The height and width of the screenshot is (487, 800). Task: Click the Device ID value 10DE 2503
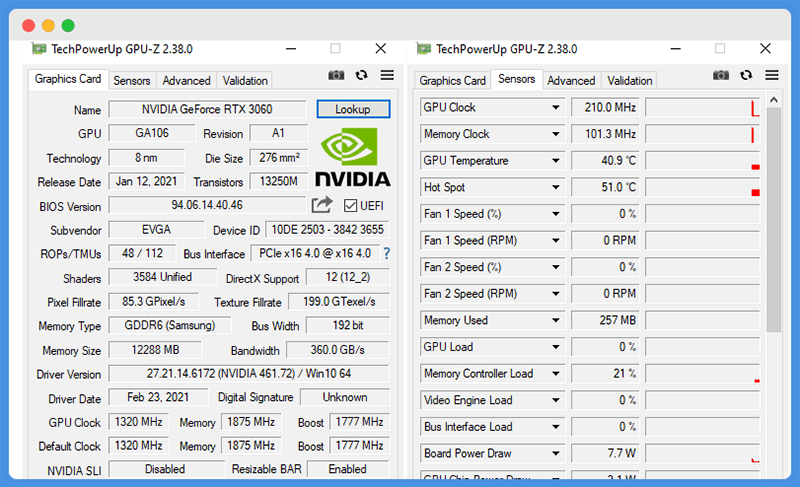[327, 229]
